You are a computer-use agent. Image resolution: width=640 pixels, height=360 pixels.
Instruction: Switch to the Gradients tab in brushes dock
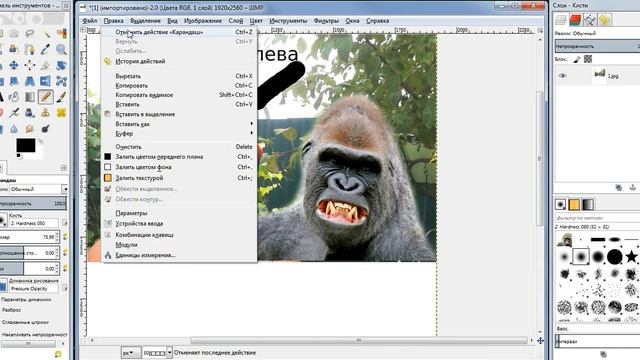click(x=588, y=204)
